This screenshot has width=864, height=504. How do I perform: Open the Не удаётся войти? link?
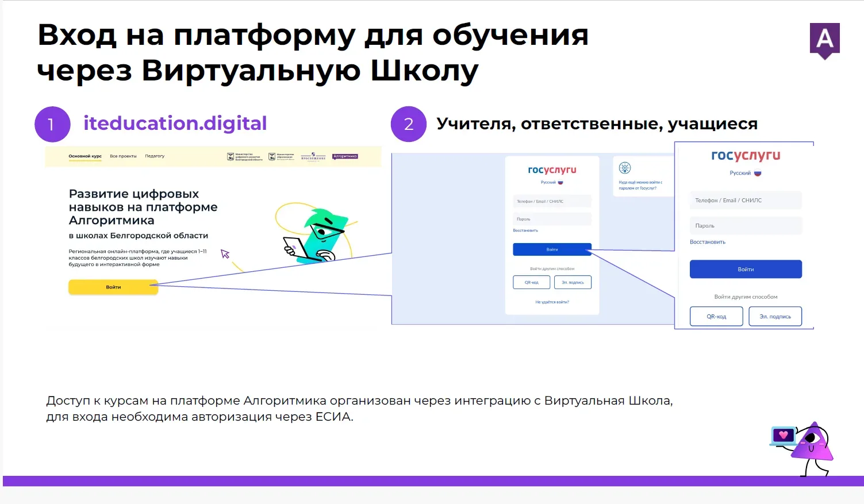click(552, 302)
